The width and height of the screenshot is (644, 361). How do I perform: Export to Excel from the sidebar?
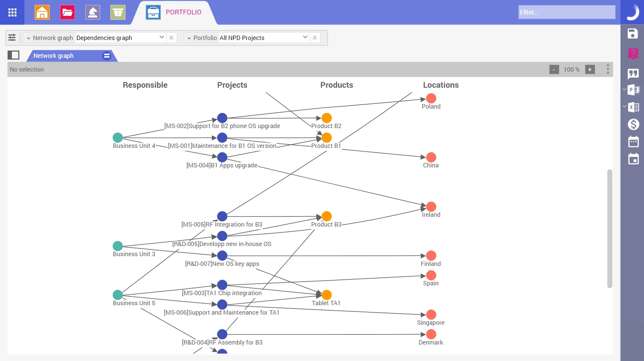point(634,107)
